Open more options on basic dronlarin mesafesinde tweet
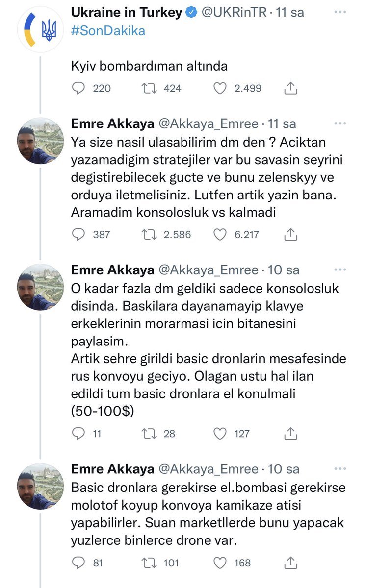The height and width of the screenshot is (588, 365). (x=339, y=270)
